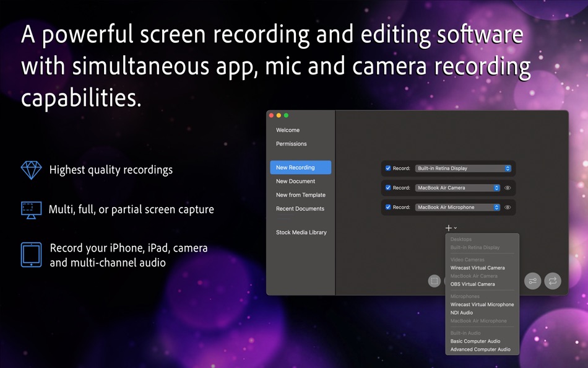Expand the MacBook Air Camera dropdown
This screenshot has height=368, width=588.
click(x=496, y=188)
